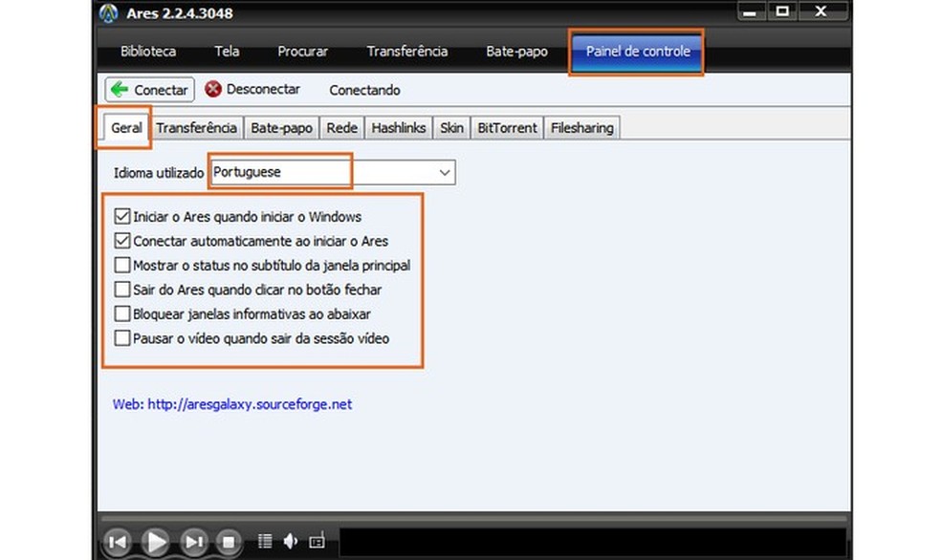Image resolution: width=941 pixels, height=560 pixels.
Task: Go to the Procurar tab
Action: click(302, 52)
